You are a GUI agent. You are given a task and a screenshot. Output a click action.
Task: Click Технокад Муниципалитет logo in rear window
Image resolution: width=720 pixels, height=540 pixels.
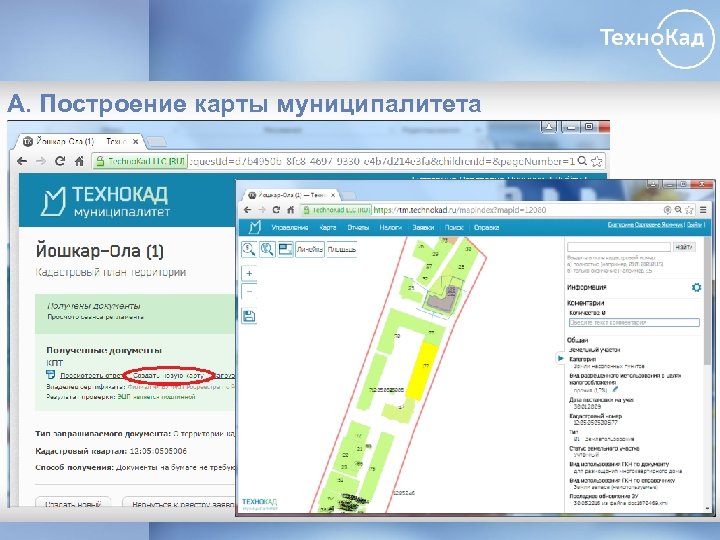(x=105, y=201)
